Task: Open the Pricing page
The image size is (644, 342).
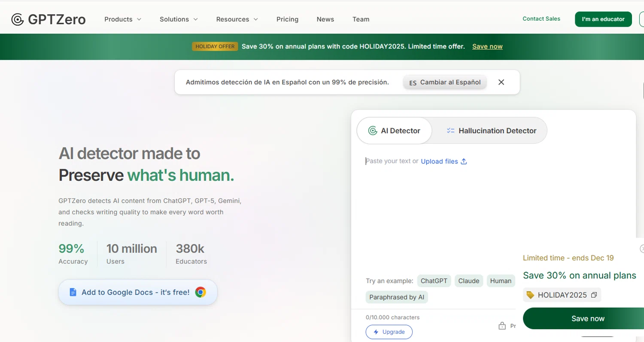Action: coord(287,19)
